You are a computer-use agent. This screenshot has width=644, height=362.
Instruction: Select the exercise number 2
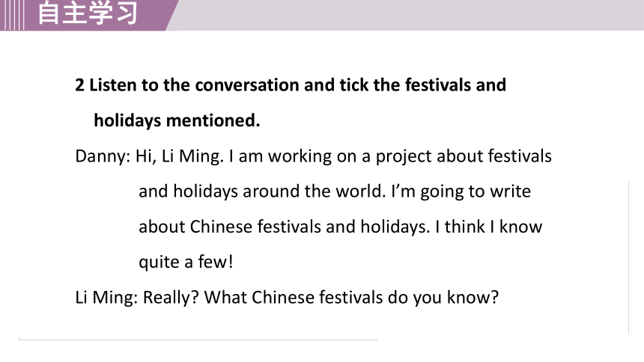[79, 85]
